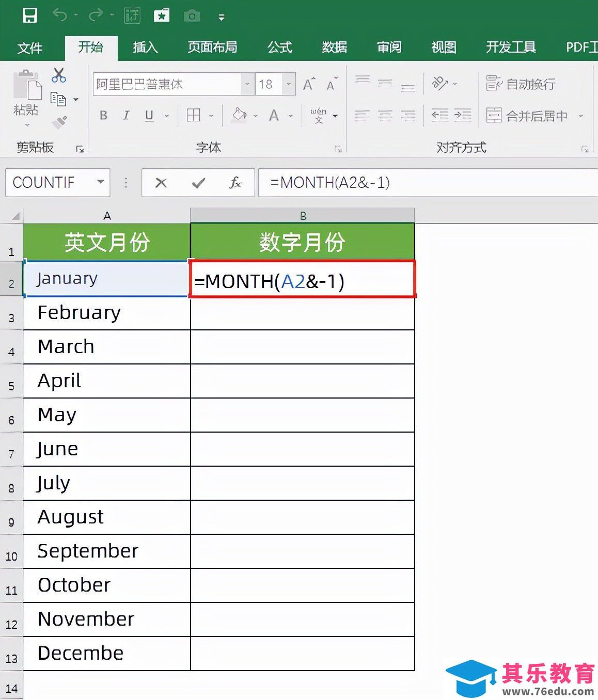Click inside the formula bar =MONTH(A2&-1)
598x700 pixels.
coord(428,183)
